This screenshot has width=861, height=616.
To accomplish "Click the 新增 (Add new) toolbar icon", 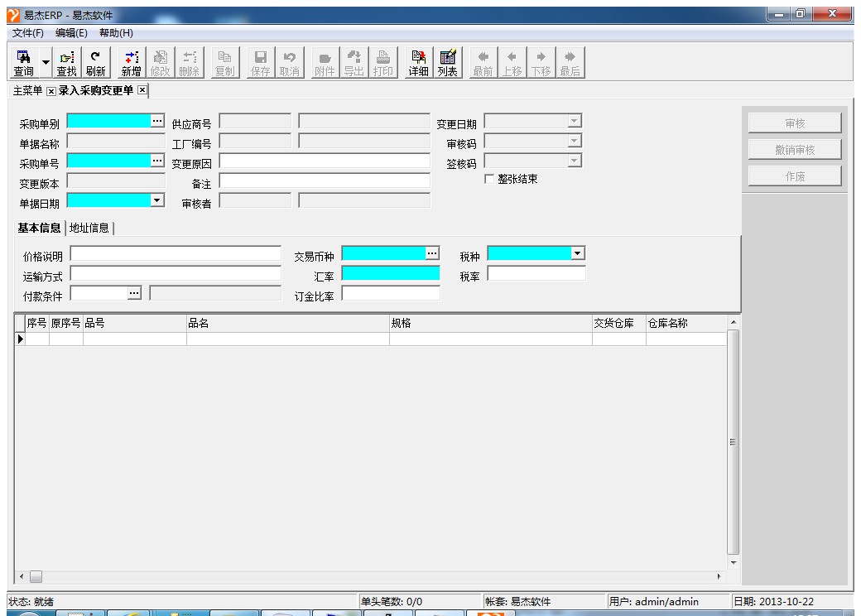I will [132, 63].
